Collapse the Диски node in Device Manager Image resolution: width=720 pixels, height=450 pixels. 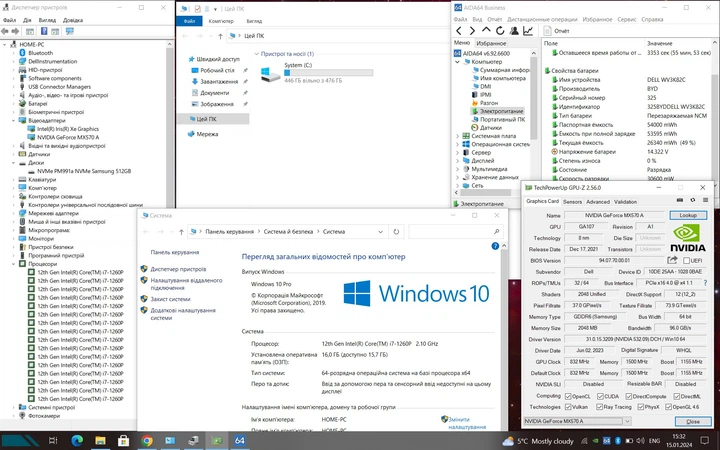13,163
